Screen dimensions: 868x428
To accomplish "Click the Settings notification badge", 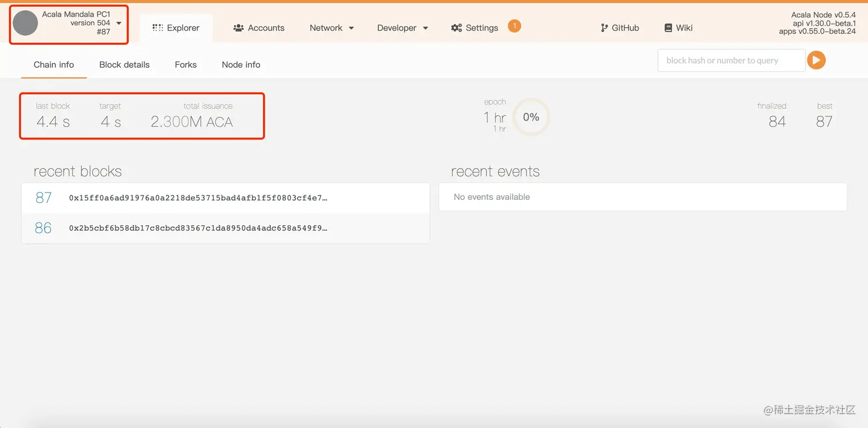I will pyautogui.click(x=514, y=26).
